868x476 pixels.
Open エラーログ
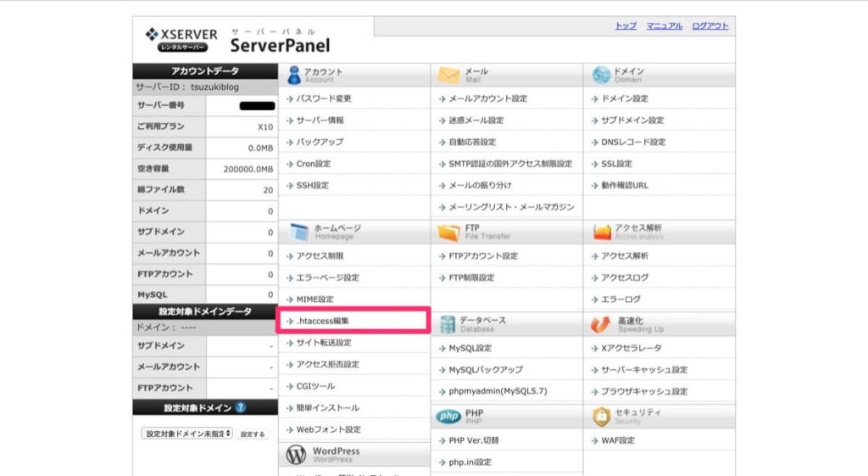click(x=620, y=299)
